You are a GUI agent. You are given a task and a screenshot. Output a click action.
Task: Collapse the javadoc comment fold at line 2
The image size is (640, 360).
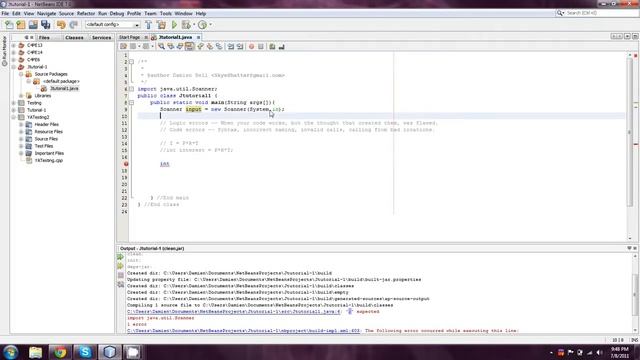coord(131,62)
